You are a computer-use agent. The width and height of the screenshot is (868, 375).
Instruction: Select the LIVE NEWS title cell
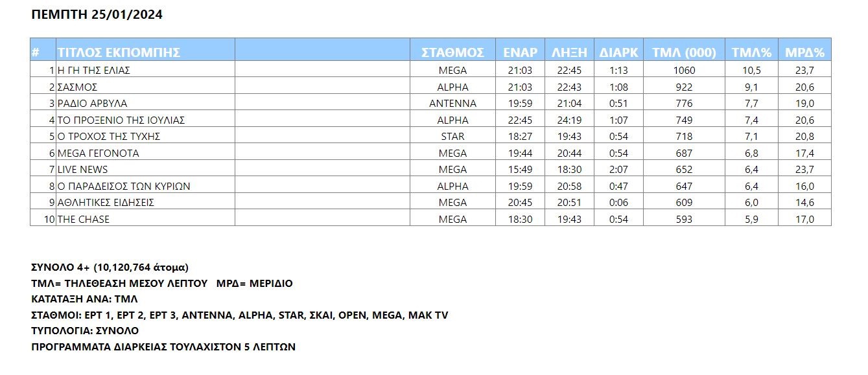146,169
